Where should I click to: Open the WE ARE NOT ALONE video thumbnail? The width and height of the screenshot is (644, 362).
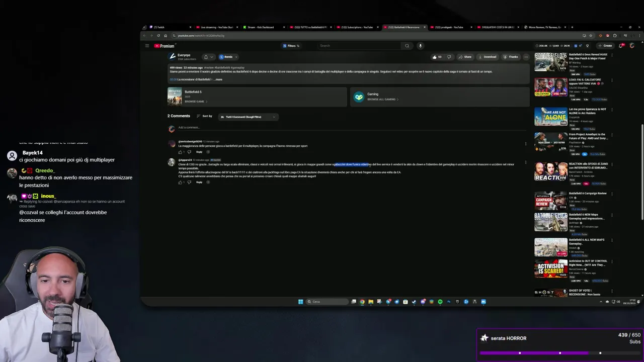point(550,116)
